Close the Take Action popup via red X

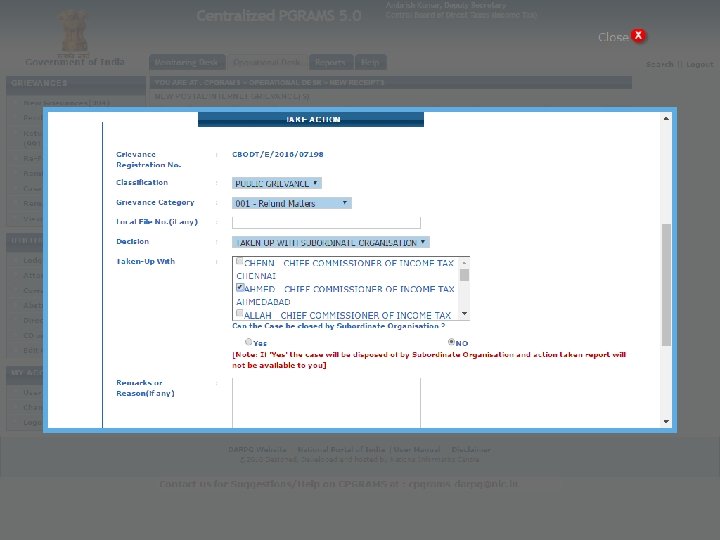638,35
